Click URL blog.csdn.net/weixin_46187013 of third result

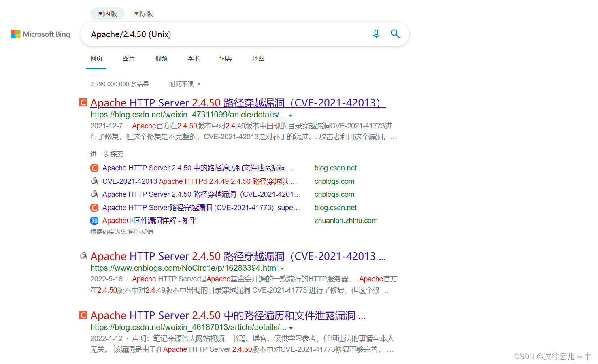pyautogui.click(x=188, y=327)
